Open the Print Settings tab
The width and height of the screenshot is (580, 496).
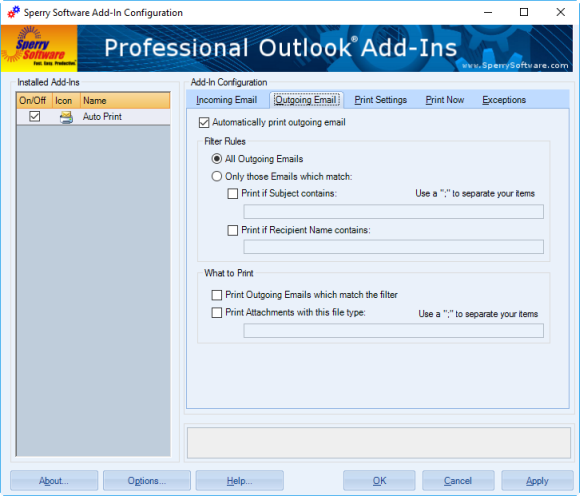click(381, 100)
